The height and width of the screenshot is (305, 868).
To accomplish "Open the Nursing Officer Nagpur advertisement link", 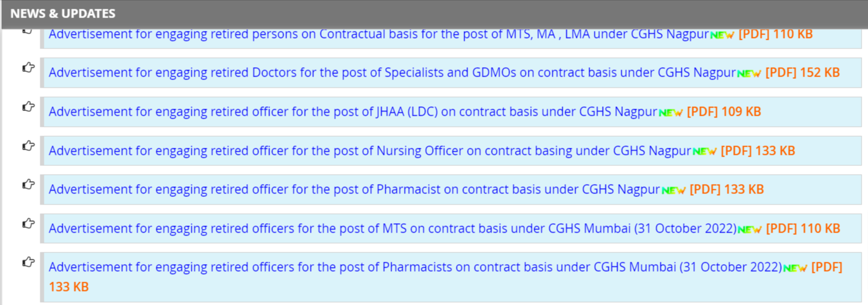I will coord(370,151).
